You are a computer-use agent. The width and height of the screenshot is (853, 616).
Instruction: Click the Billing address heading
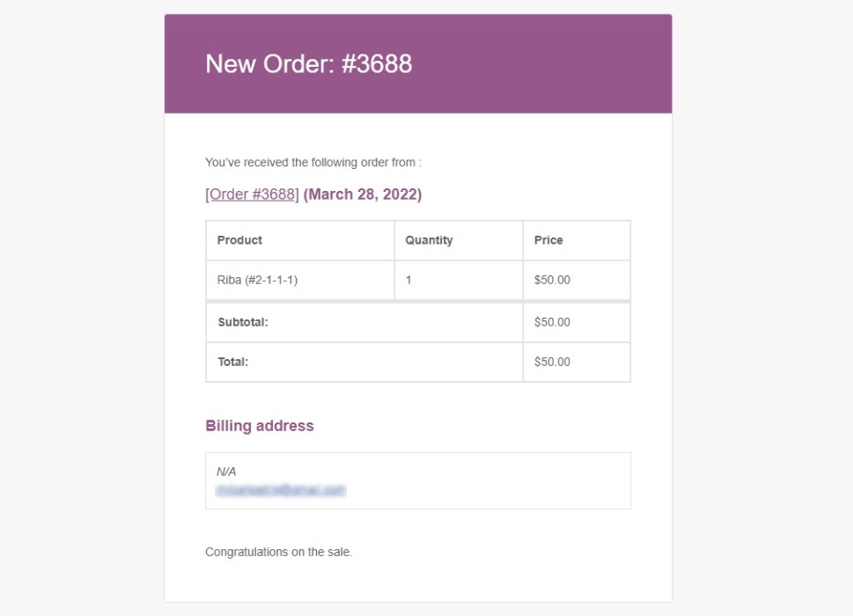click(260, 426)
